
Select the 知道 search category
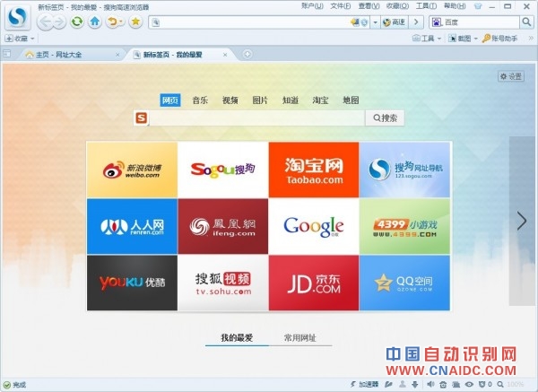(x=291, y=100)
